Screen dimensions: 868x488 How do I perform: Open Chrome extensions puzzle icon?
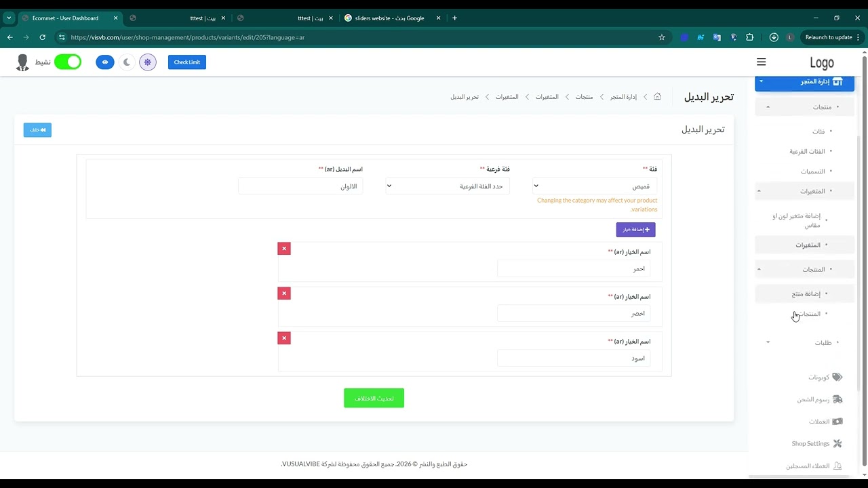749,37
